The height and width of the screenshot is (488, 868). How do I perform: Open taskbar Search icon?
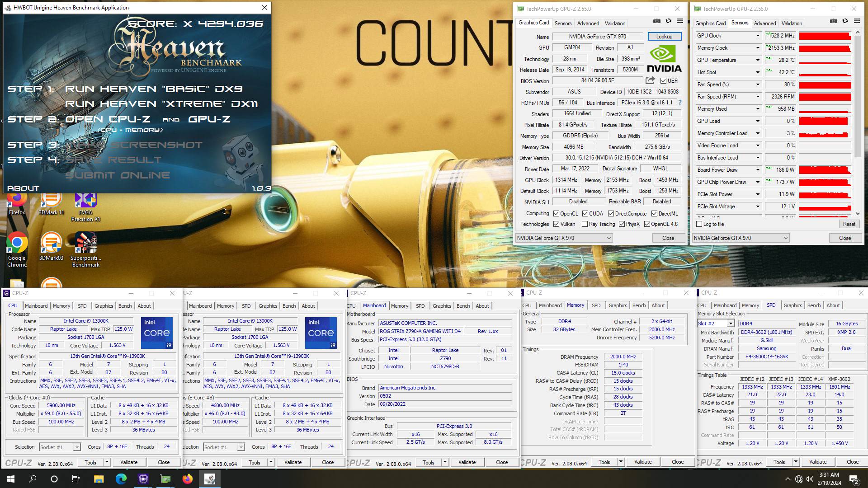(x=33, y=479)
